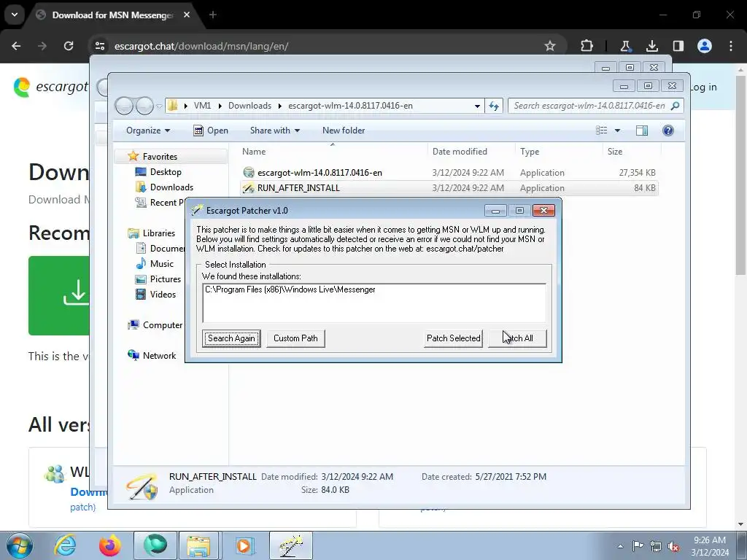The image size is (747, 560).
Task: Open Chrome tab search dropdown
Action: click(15, 15)
